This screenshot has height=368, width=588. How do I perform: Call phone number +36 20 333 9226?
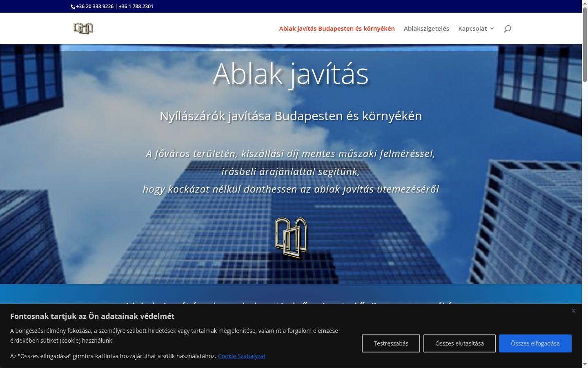click(x=95, y=7)
